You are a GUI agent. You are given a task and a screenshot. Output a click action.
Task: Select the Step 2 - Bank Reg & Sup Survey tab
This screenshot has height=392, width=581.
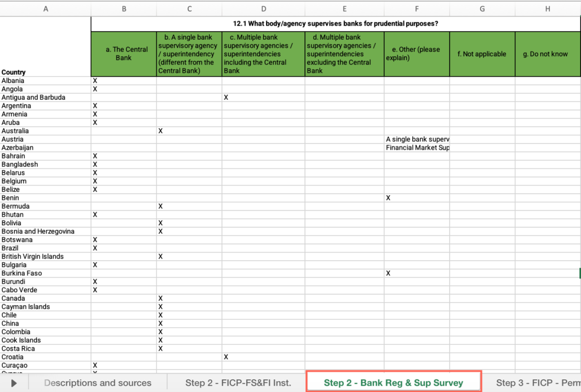point(394,382)
